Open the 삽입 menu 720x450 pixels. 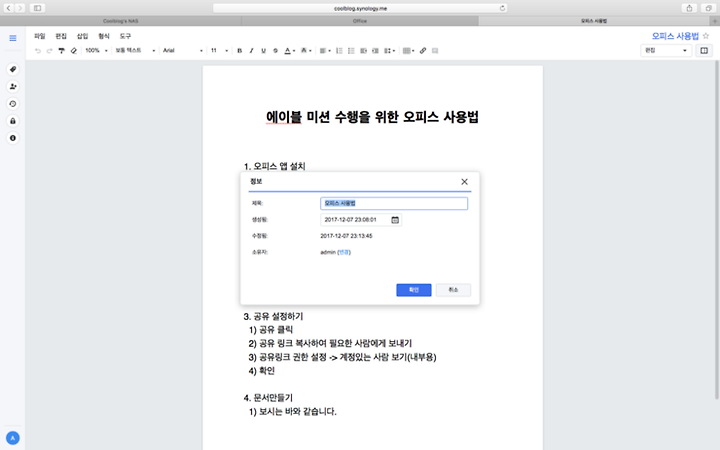tap(82, 36)
